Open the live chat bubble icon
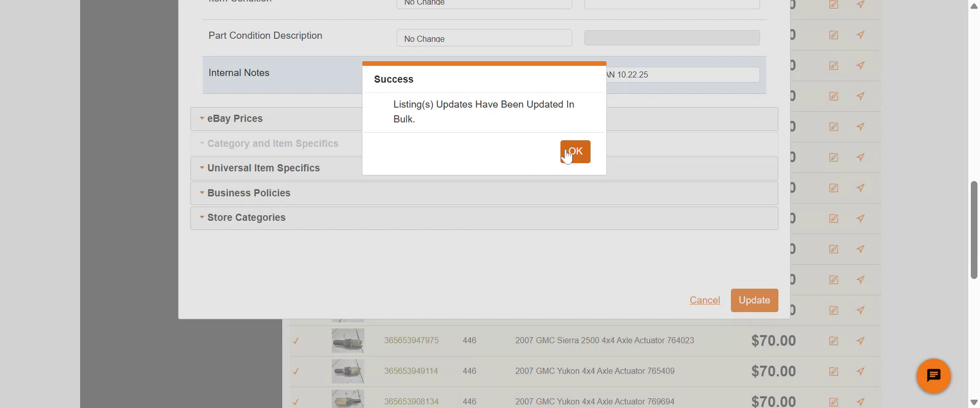This screenshot has width=980, height=408. [933, 376]
